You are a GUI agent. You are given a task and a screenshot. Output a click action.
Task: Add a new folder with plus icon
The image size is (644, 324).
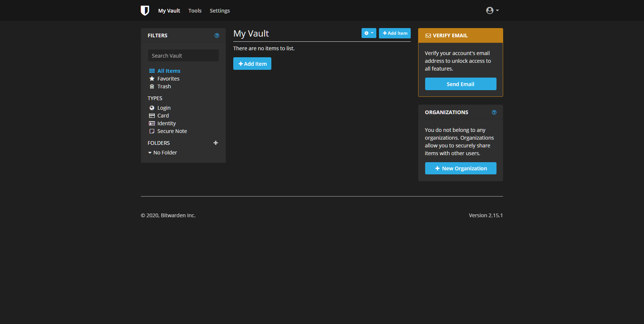pos(216,143)
